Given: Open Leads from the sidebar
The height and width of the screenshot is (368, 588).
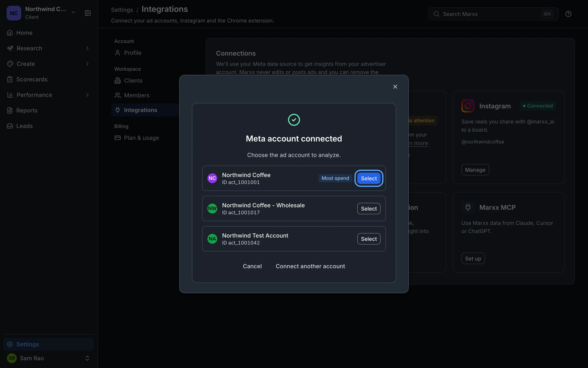Looking at the screenshot, I should pos(49,126).
